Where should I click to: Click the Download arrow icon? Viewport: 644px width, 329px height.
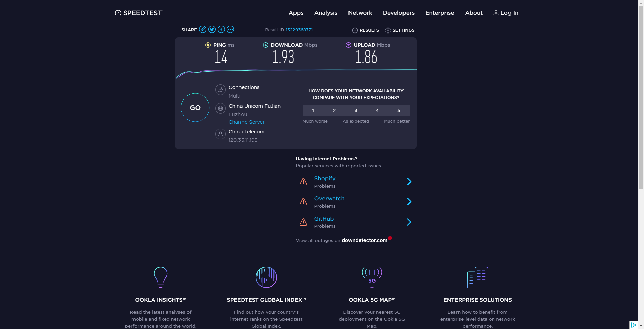266,45
